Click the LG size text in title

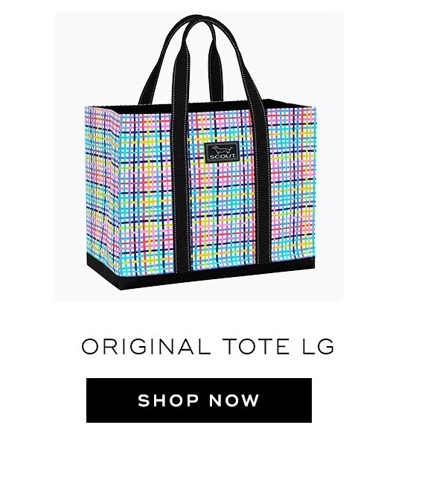(x=318, y=347)
